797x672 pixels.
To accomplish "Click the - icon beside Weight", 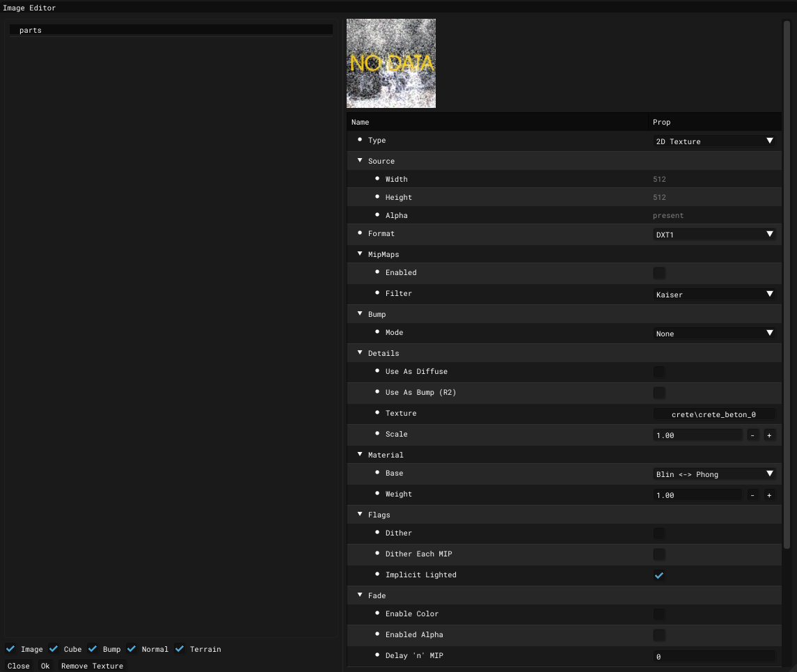I will [752, 494].
